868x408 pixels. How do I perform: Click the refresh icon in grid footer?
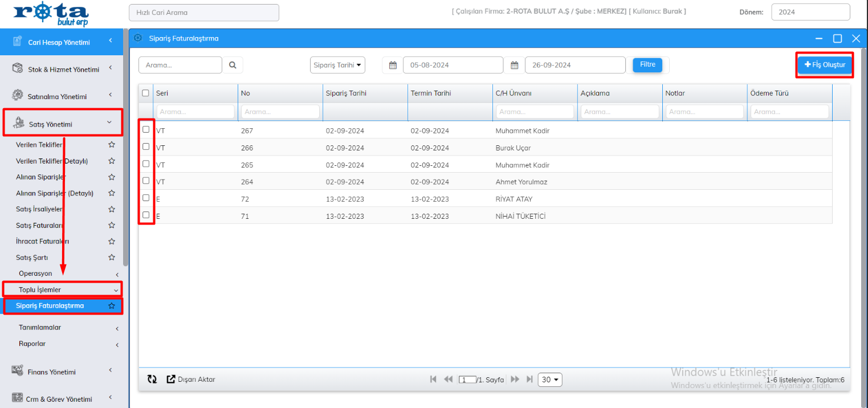pyautogui.click(x=152, y=379)
